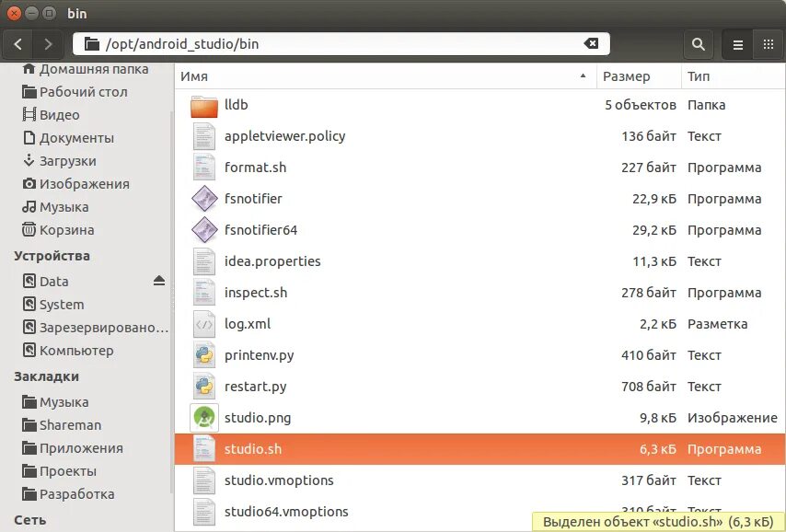786x532 pixels.
Task: Click the back navigation arrow
Action: (19, 43)
